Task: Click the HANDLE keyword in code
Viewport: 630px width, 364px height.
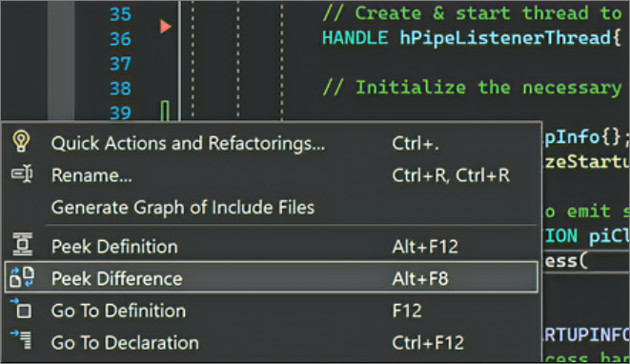Action: click(x=356, y=38)
